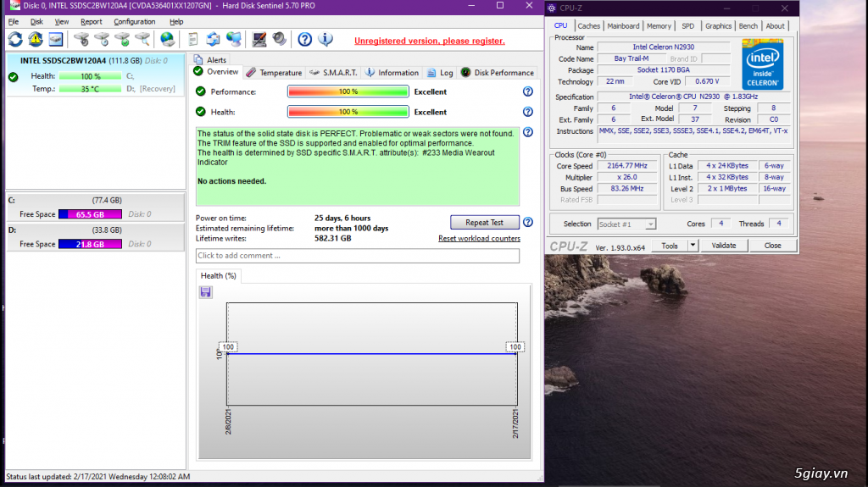Click the disk icon with clock overlay

(x=102, y=39)
